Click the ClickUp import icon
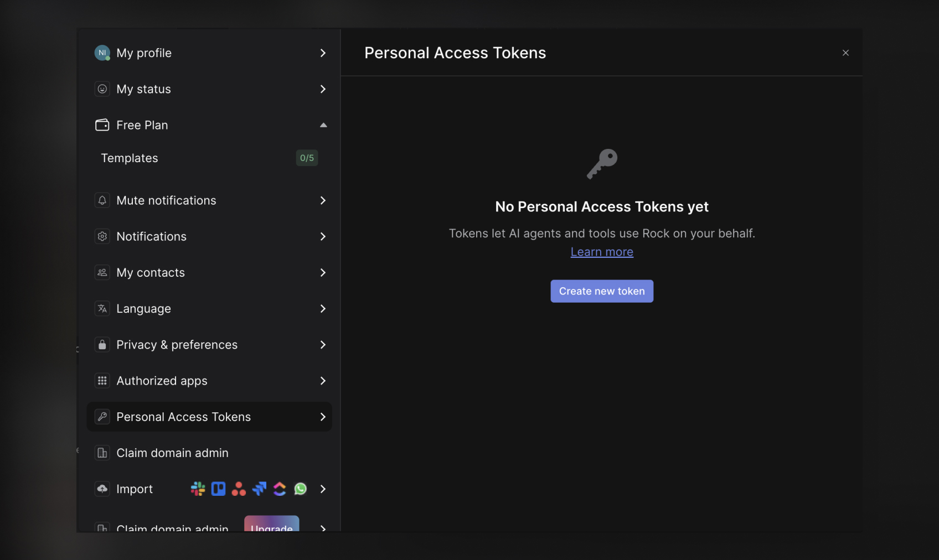The image size is (939, 560). coord(280,489)
